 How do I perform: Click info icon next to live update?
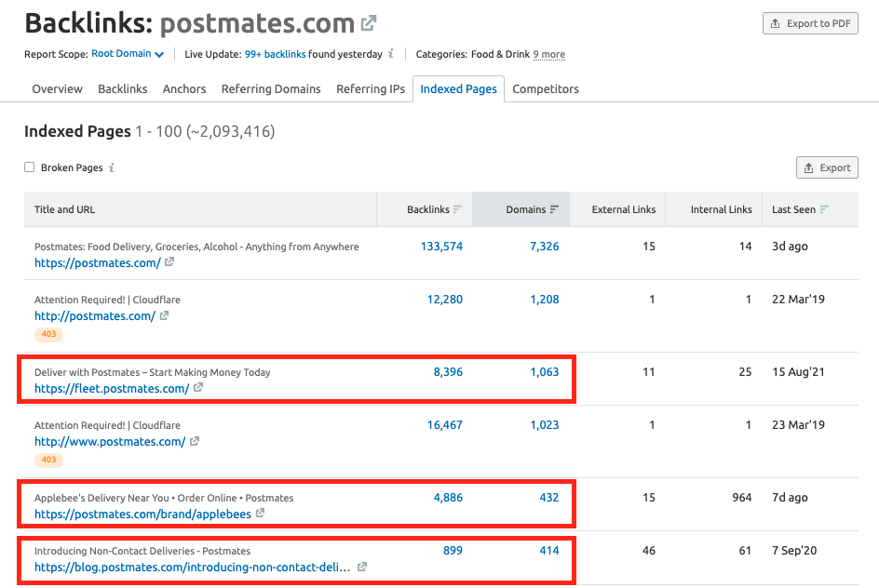click(391, 54)
